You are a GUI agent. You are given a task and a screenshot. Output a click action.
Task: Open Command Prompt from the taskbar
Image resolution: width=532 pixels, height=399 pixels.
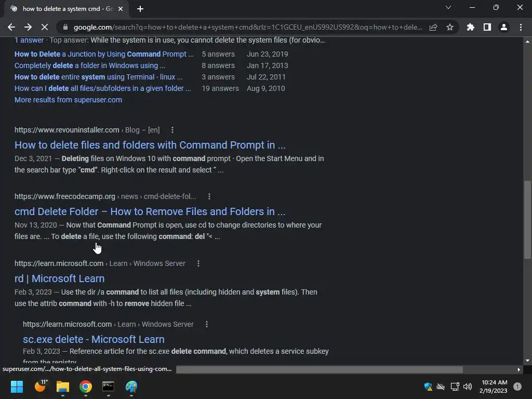tap(108, 387)
